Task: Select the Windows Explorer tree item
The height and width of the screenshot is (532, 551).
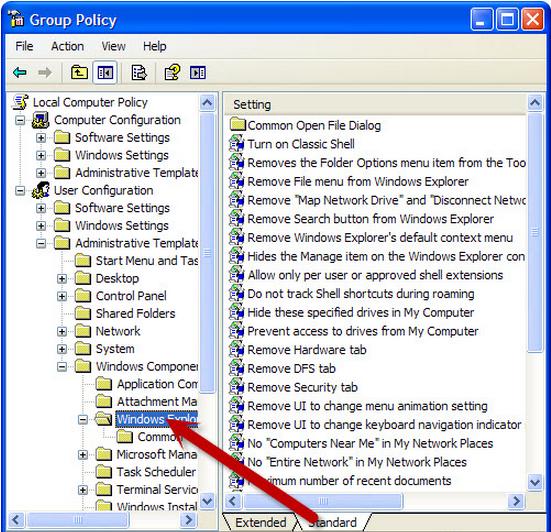Action: 157,419
